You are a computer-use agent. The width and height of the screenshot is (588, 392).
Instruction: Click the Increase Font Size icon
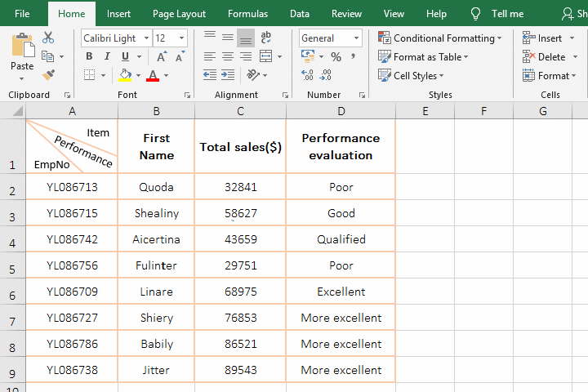[162, 56]
